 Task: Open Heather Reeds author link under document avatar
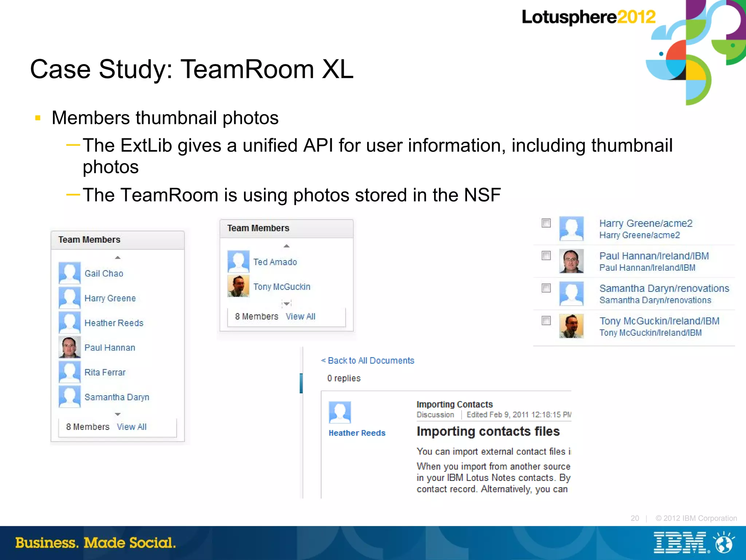pos(357,433)
